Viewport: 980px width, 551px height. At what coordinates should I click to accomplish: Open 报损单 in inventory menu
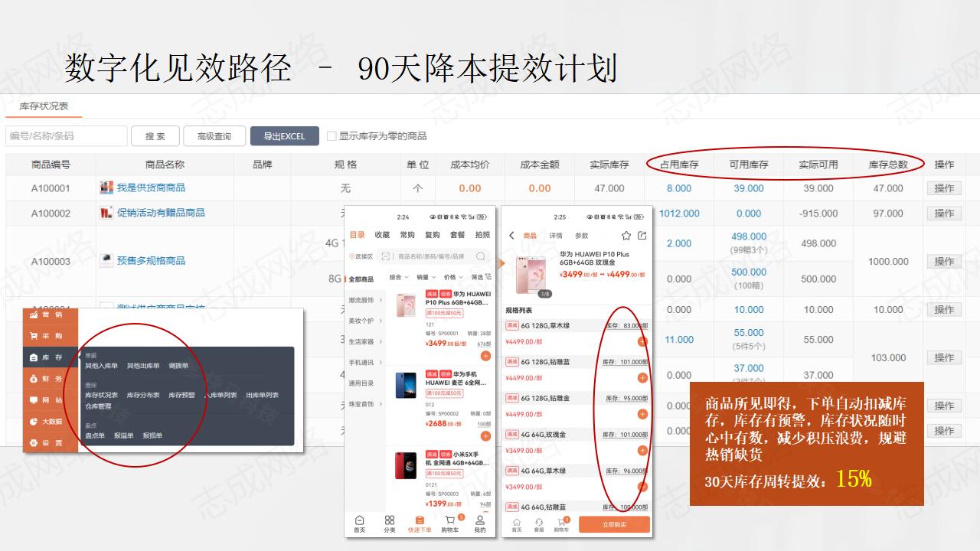click(152, 435)
